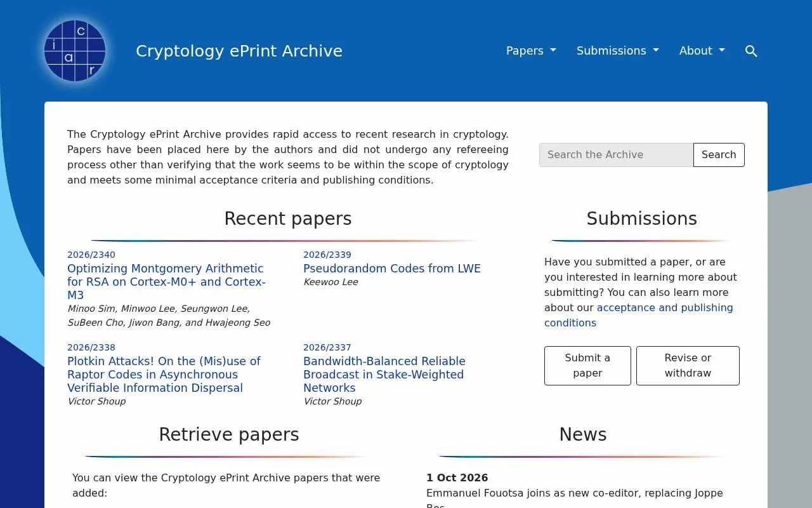Select author Victor Shoup under Bandwidth-Balanced paper
Viewport: 812px width, 508px height.
[x=332, y=401]
